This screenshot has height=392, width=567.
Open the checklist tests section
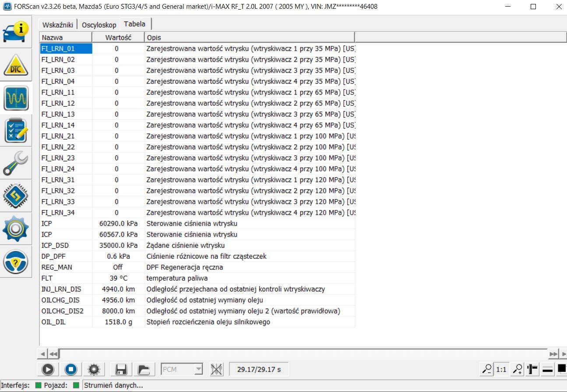pos(16,131)
